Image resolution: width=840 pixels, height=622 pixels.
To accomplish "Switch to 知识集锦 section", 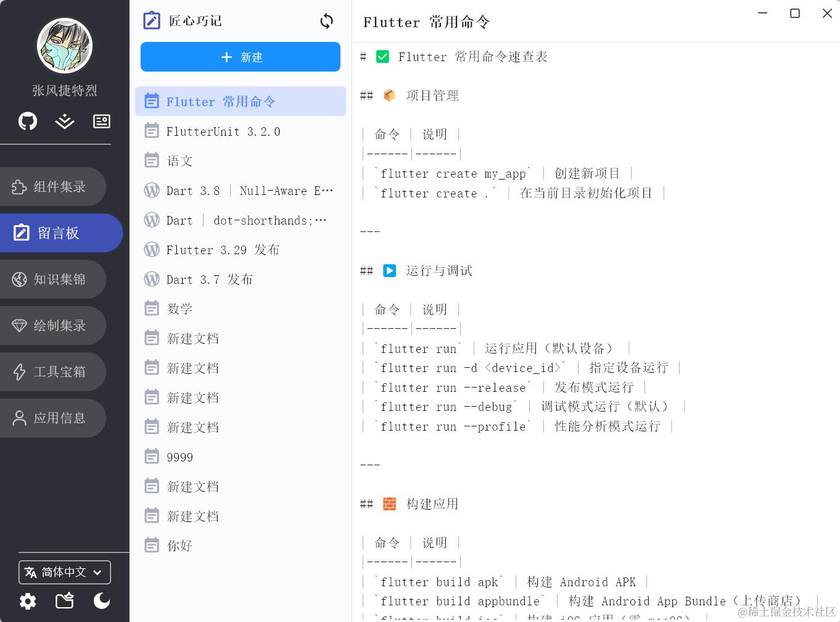I will coord(53,279).
